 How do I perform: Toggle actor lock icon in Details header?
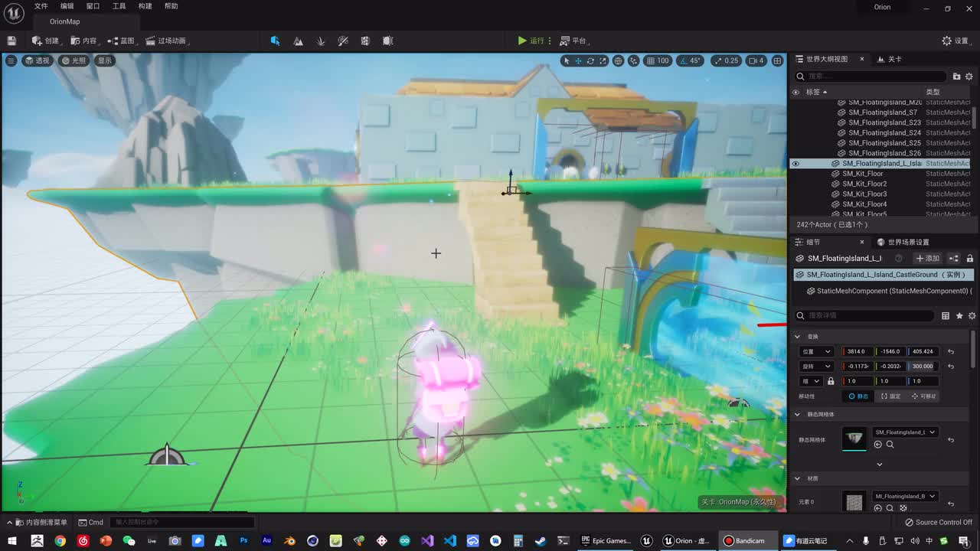click(x=970, y=259)
